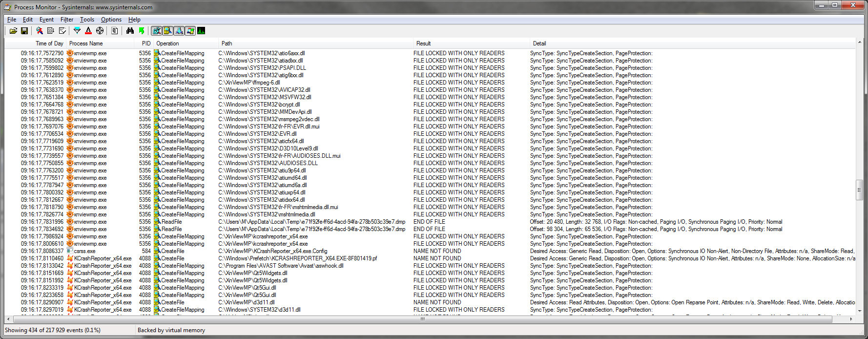Select row with path bcrypt.dll

[430, 105]
